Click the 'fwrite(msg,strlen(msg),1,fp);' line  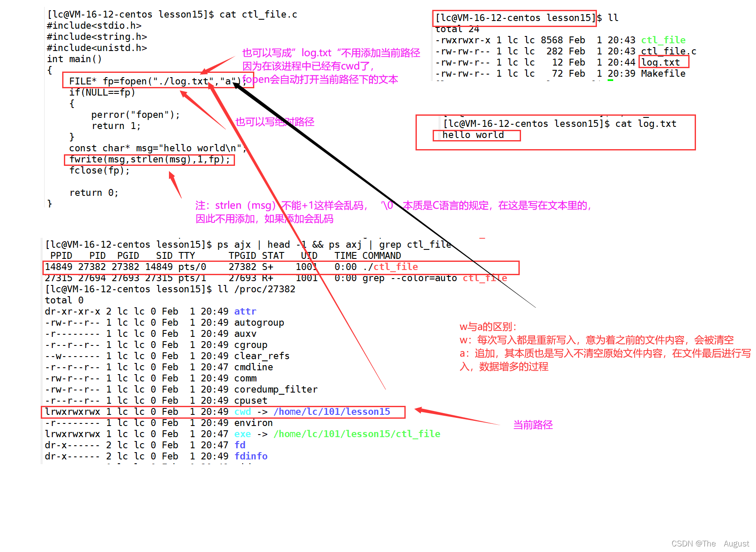pos(150,159)
